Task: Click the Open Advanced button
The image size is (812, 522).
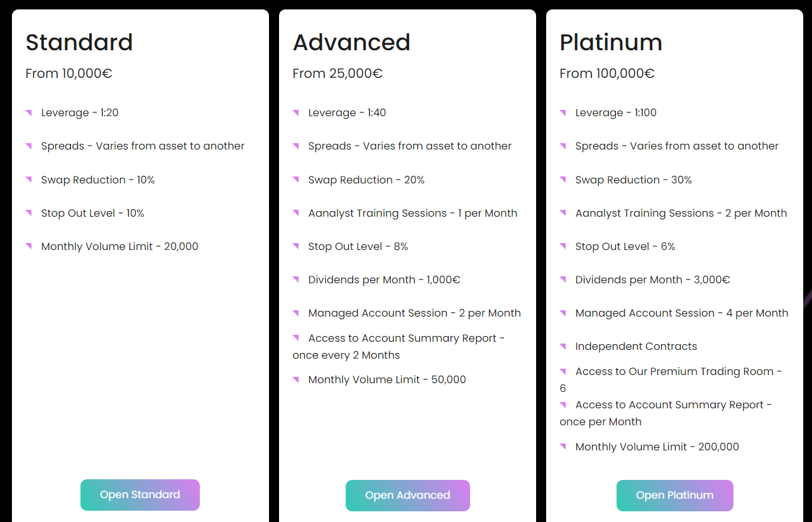Action: [407, 496]
